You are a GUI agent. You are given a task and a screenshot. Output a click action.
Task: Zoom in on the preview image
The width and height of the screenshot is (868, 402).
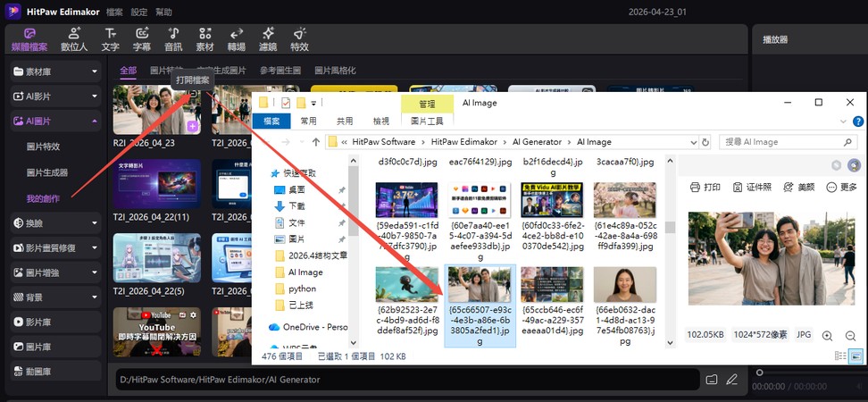coord(827,336)
